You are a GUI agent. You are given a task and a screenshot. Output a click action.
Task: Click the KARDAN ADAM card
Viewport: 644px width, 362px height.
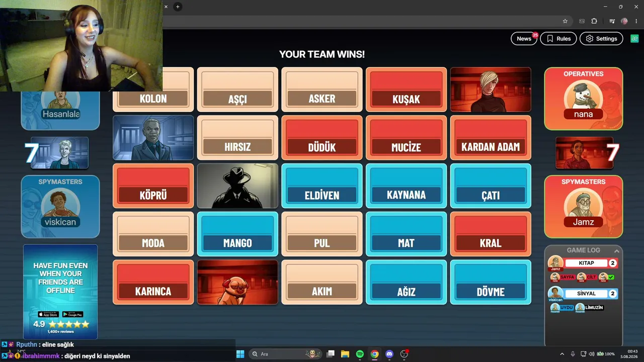point(491,138)
